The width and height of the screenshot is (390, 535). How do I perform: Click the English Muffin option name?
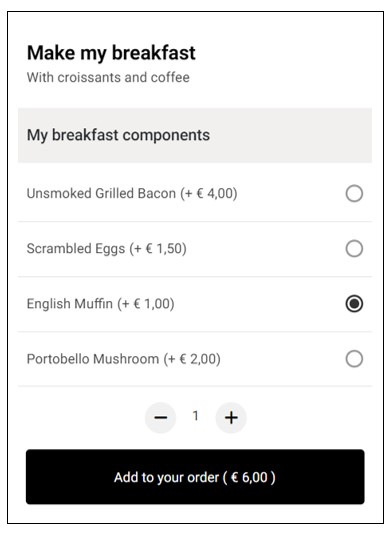click(70, 304)
